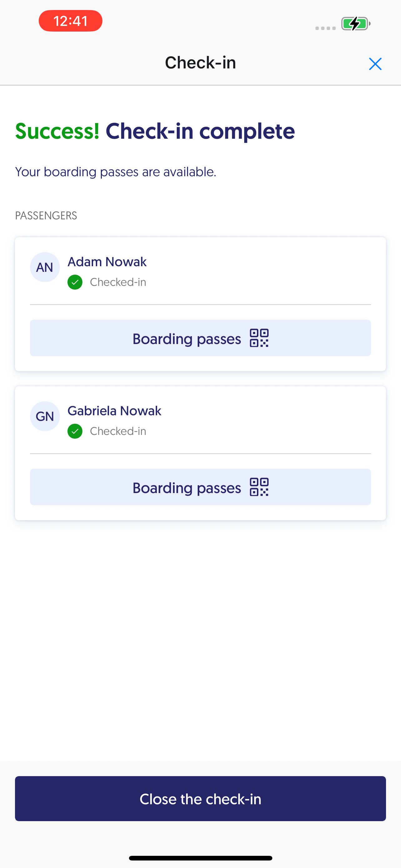Tap the red 12:41 time pill
Screen dimensions: 401x868
(70, 21)
